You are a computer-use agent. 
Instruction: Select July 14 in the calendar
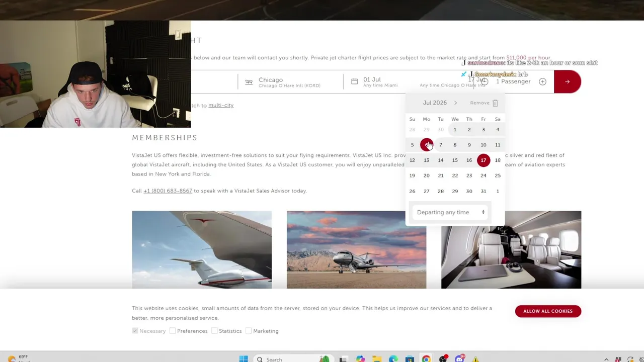point(440,160)
